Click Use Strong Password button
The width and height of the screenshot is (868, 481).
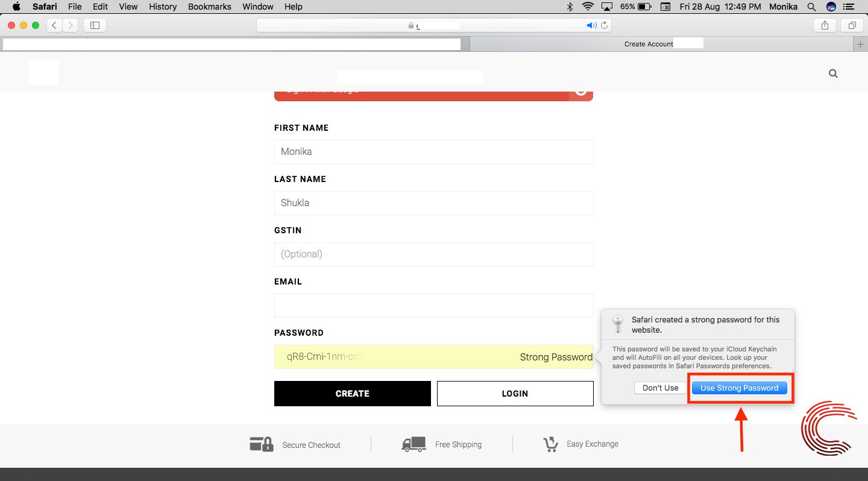[x=740, y=388]
